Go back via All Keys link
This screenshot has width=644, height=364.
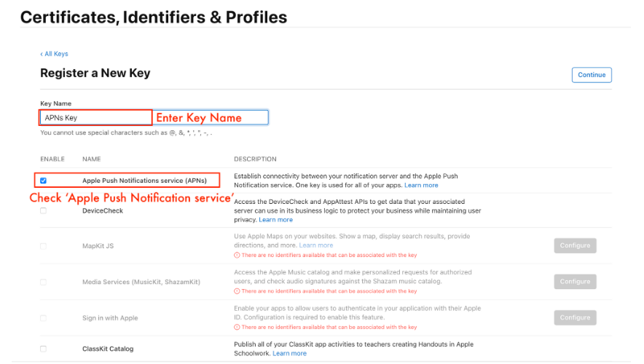(55, 54)
